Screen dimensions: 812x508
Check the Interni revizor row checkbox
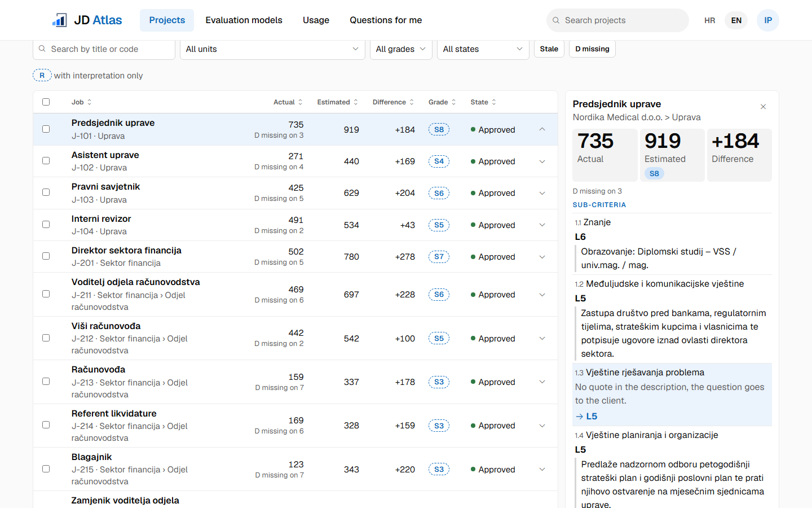click(46, 225)
